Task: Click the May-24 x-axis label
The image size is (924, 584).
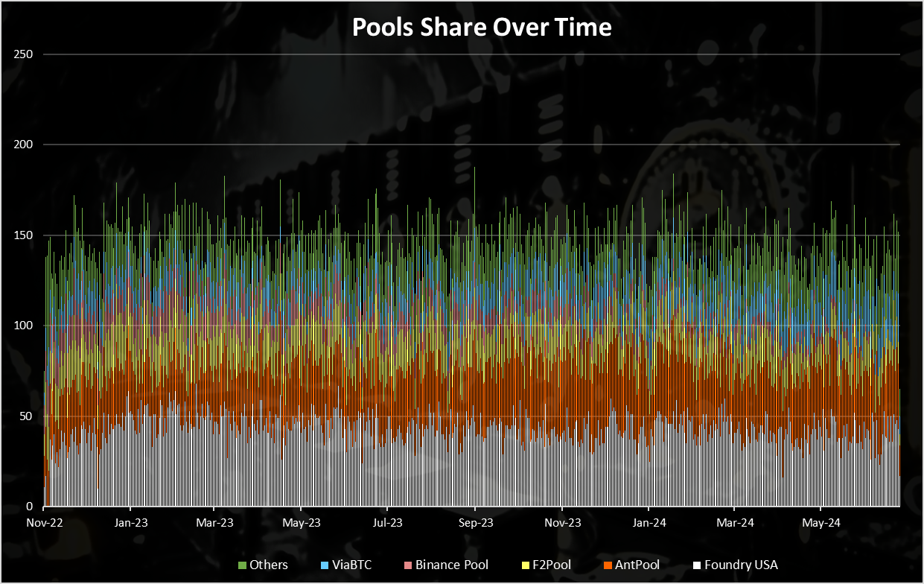Action: tap(822, 522)
